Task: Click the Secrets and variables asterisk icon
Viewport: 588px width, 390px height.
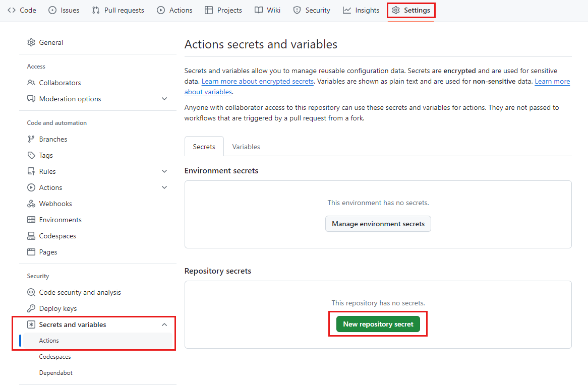Action: pos(31,324)
